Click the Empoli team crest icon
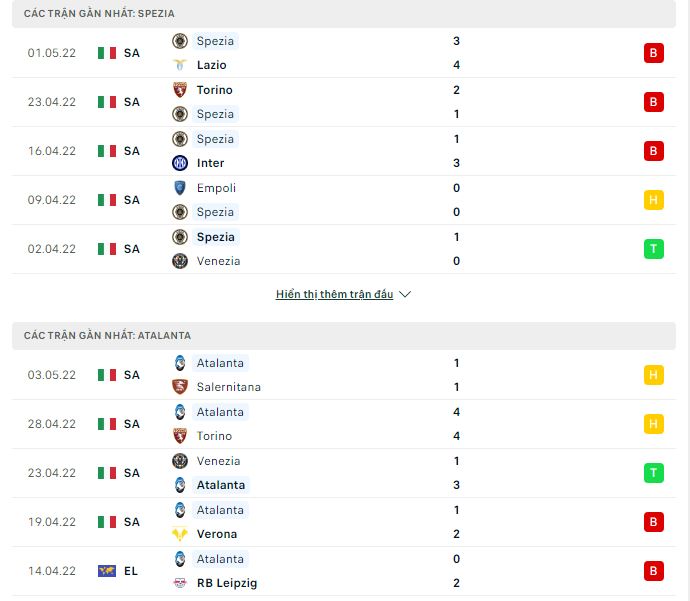Viewport: 690px width, 601px height. 180,188
